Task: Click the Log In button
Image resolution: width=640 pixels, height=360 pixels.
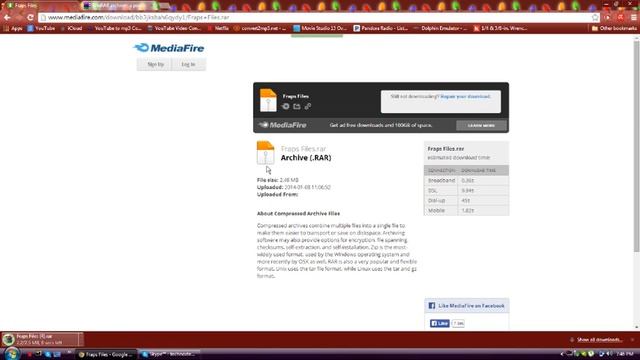Action: pos(189,64)
